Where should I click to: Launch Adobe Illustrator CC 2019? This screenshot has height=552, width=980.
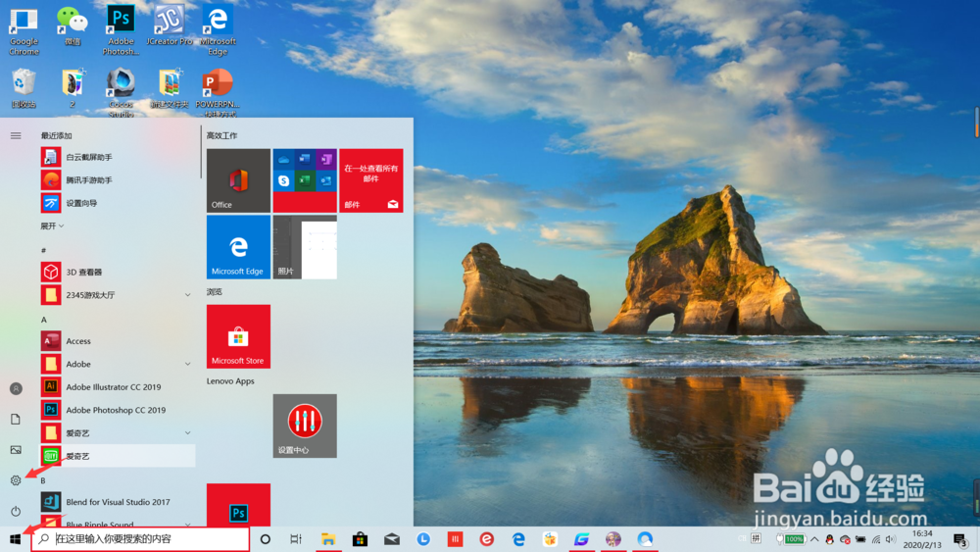click(x=118, y=387)
